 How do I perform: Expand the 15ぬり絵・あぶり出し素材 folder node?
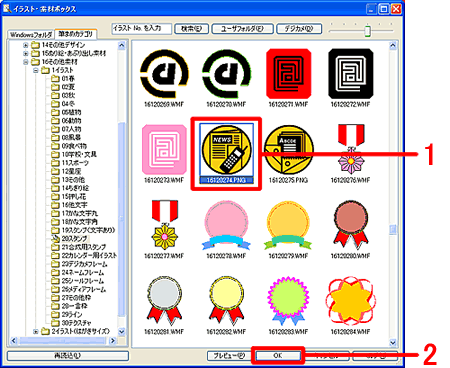point(26,53)
